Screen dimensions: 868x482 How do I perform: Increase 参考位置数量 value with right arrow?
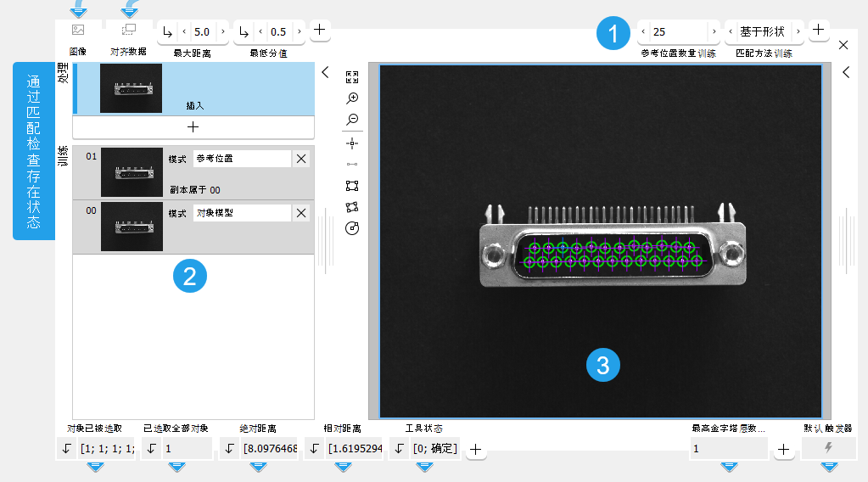(x=714, y=32)
